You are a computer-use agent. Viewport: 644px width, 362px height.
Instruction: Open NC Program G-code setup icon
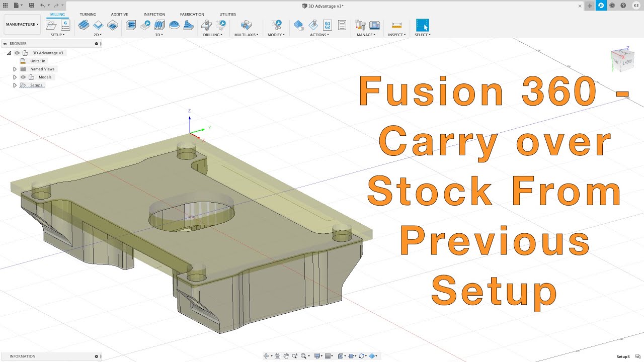pos(65,25)
